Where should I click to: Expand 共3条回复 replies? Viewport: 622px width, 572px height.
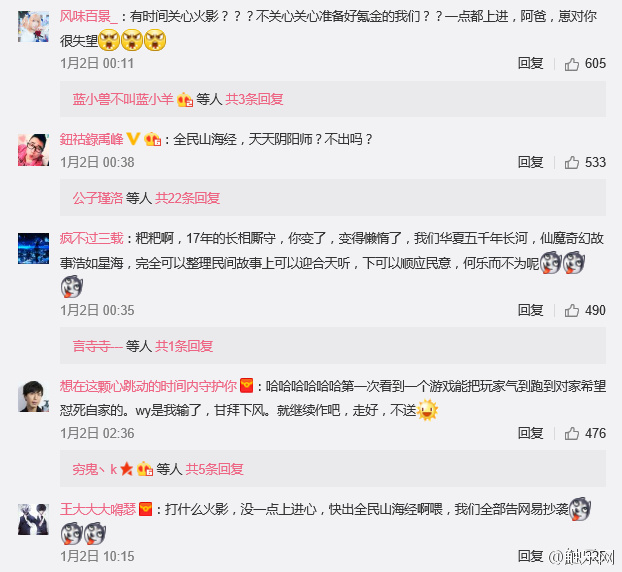254,99
